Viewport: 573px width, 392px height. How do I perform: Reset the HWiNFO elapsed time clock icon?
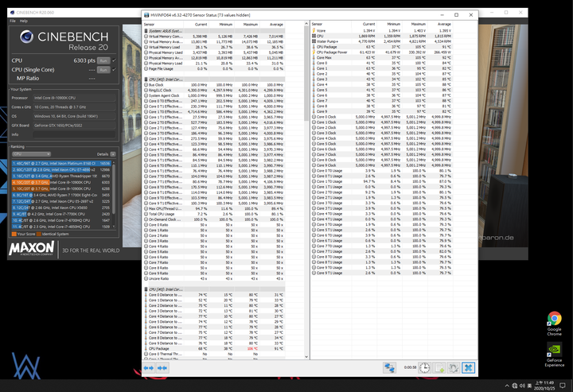pos(424,367)
